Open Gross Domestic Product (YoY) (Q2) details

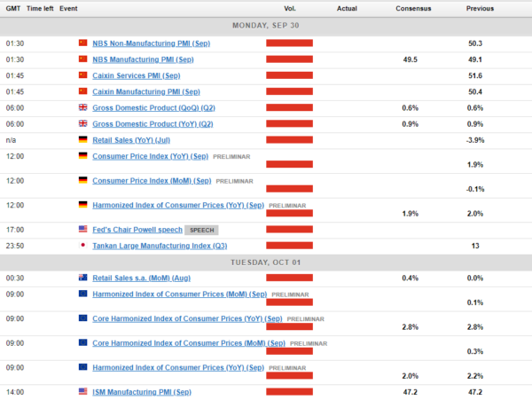pyautogui.click(x=153, y=123)
